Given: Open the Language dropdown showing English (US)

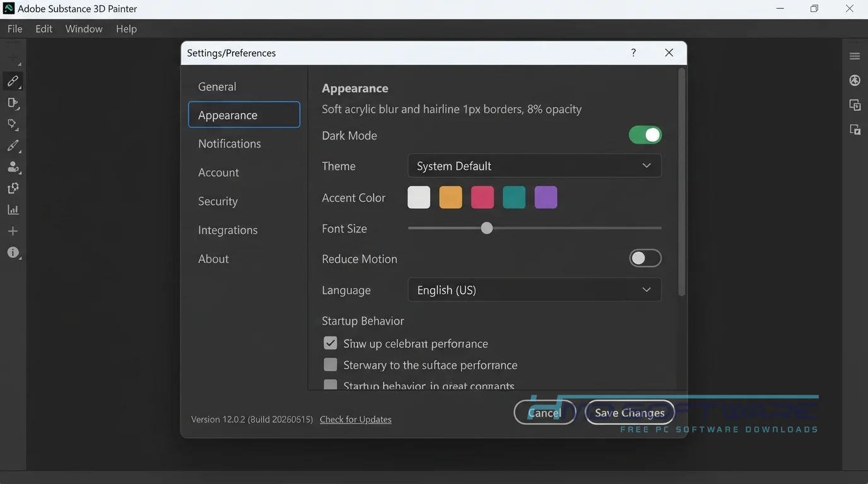Looking at the screenshot, I should pos(535,290).
